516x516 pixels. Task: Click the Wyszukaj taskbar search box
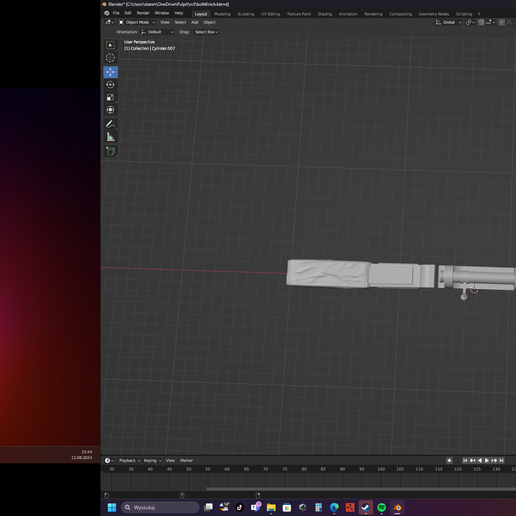coord(160,508)
